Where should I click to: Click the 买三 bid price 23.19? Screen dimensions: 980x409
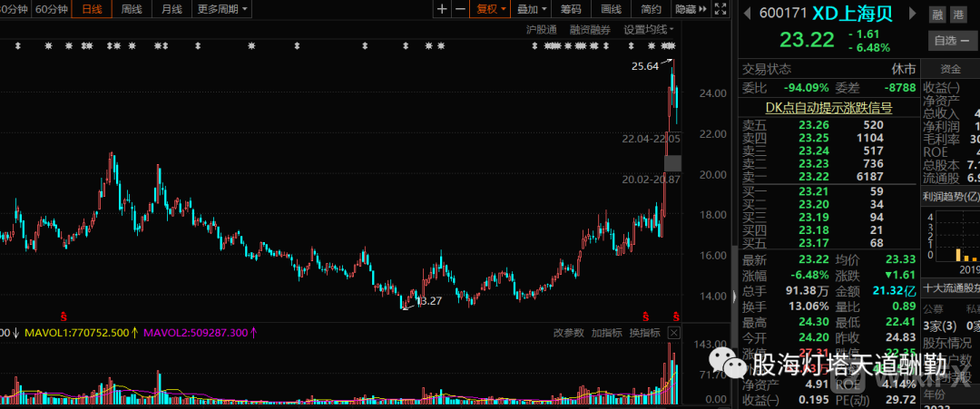[x=814, y=218]
